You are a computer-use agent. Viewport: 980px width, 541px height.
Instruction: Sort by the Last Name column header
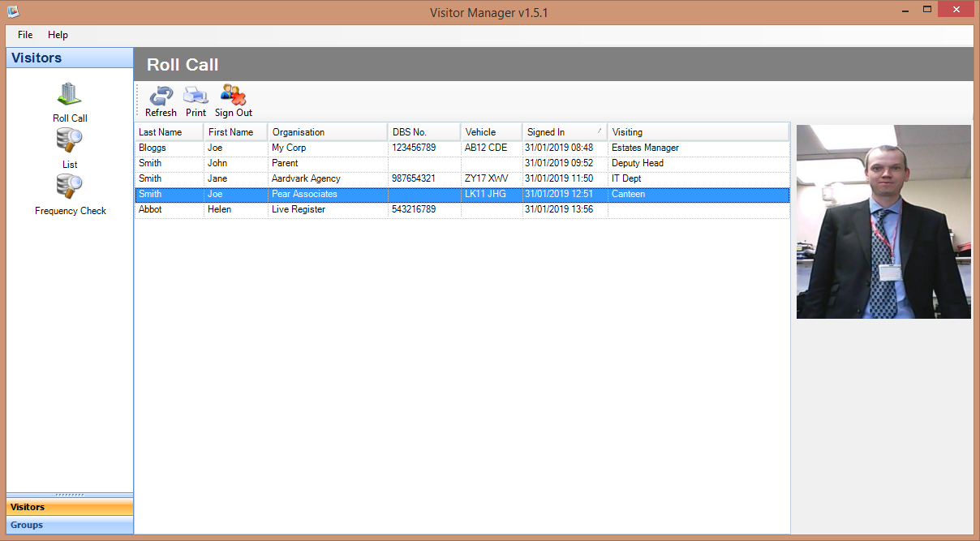(x=170, y=132)
